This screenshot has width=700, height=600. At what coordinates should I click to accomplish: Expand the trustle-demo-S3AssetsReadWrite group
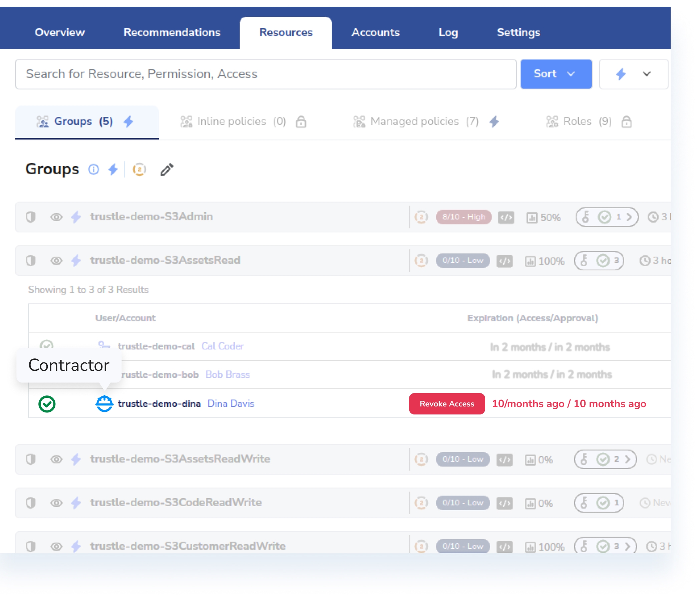(x=180, y=459)
